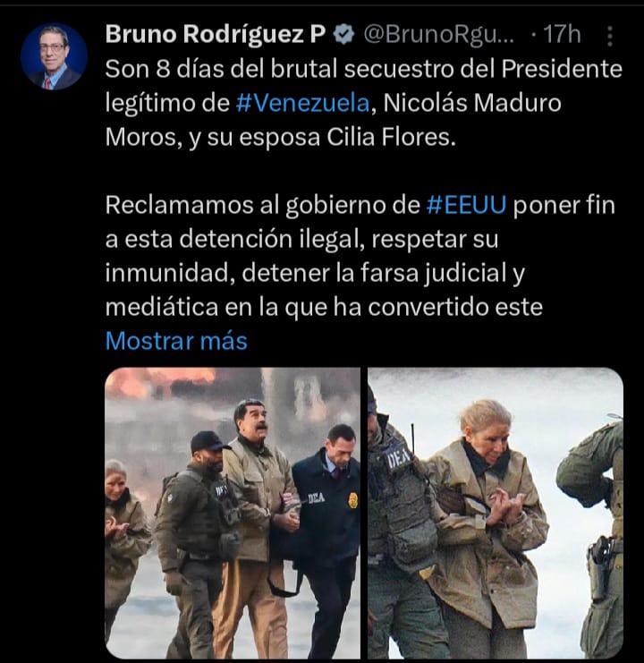Open Bruno Rodríguez's profile avatar
The height and width of the screenshot is (663, 644).
pyautogui.click(x=54, y=56)
